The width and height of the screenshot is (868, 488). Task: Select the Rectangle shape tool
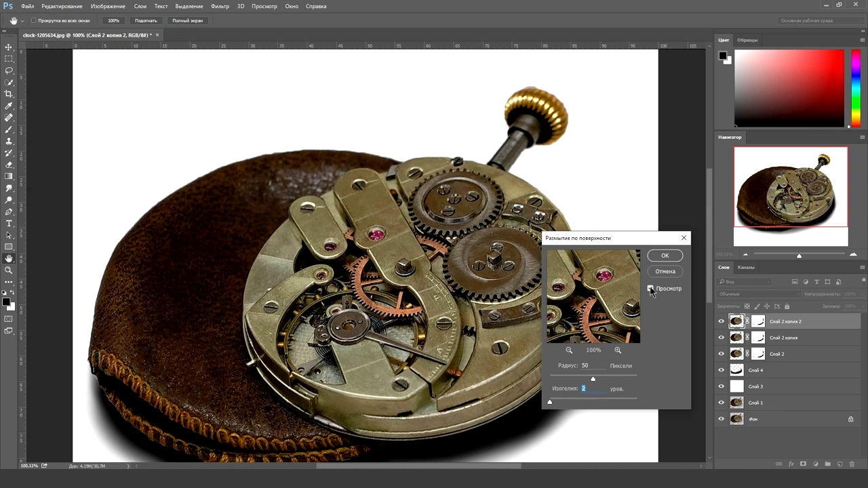[x=9, y=247]
